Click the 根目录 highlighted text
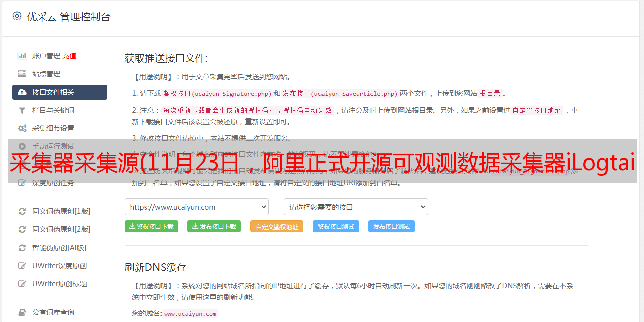The height and width of the screenshot is (322, 644). tap(490, 93)
